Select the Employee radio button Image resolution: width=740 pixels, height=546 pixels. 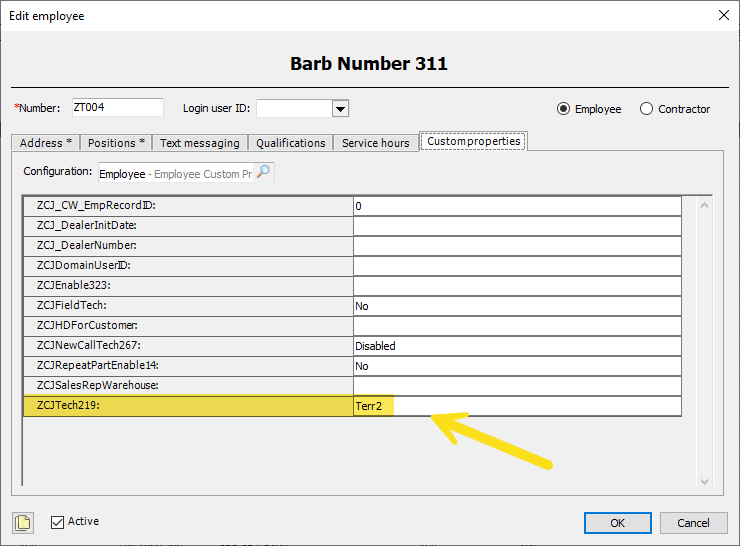pyautogui.click(x=563, y=109)
